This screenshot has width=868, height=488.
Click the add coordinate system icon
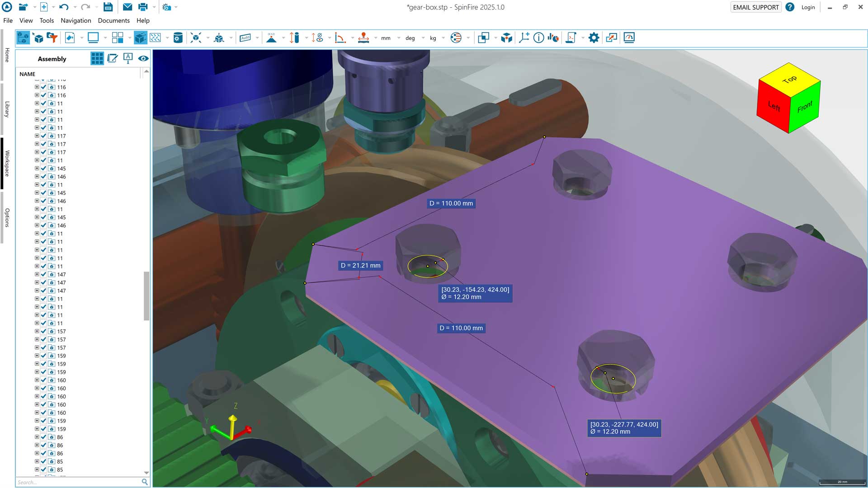coord(524,38)
